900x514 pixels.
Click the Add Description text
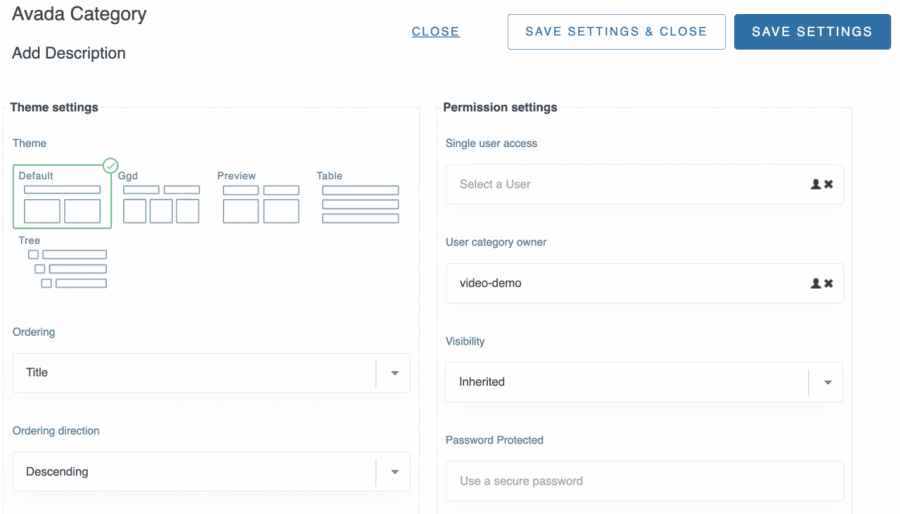pos(69,53)
